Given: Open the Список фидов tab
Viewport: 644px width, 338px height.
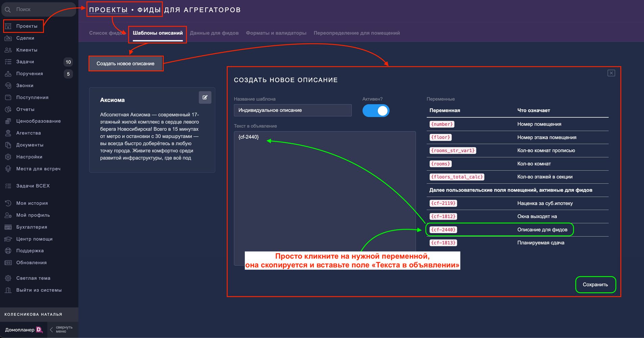Looking at the screenshot, I should [x=107, y=33].
